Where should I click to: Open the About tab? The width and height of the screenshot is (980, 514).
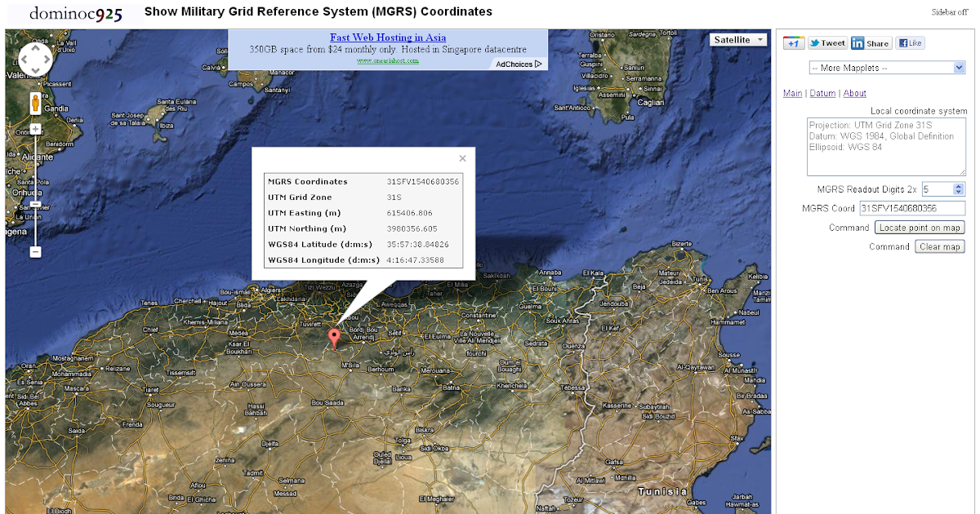[854, 93]
